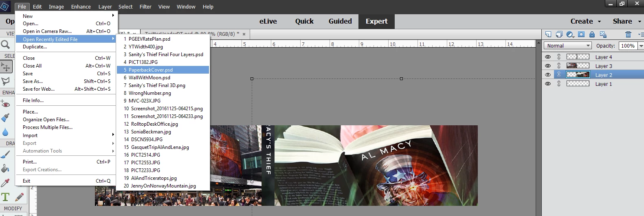Select the Layer 4 thumbnail

[578, 57]
